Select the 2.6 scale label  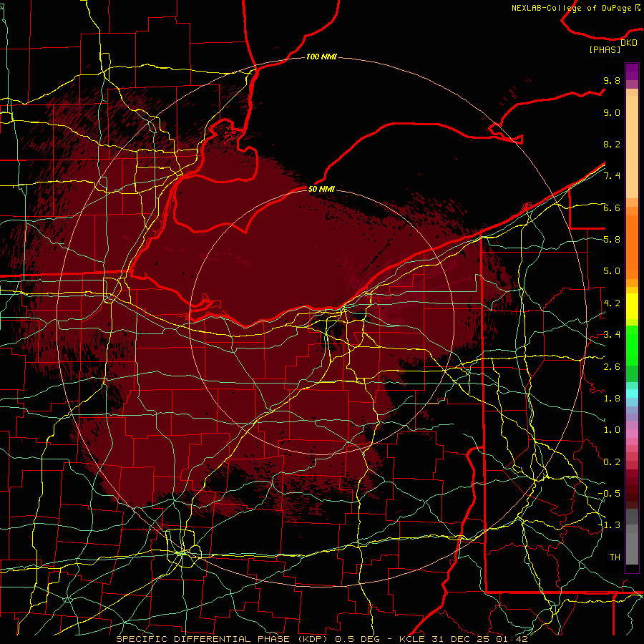pos(612,367)
